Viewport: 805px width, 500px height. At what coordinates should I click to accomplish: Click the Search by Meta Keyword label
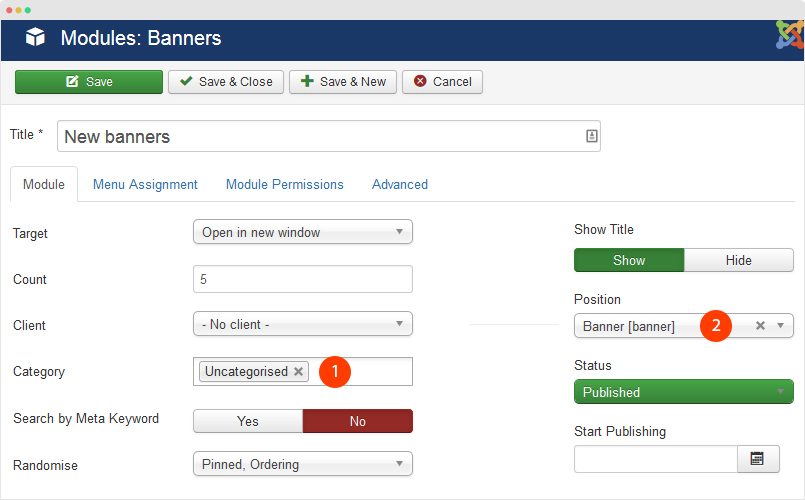[86, 419]
